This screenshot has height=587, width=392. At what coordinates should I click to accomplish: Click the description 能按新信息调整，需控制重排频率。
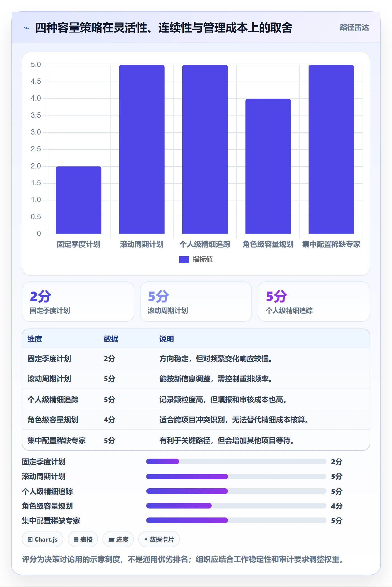click(216, 379)
